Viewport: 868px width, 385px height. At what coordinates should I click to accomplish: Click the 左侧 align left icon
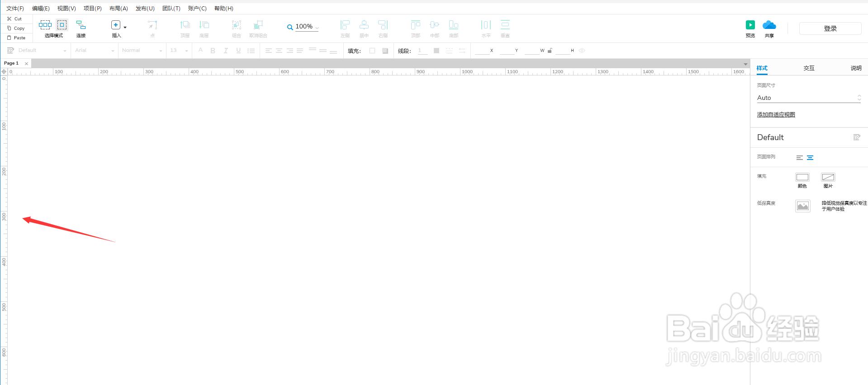click(x=345, y=25)
